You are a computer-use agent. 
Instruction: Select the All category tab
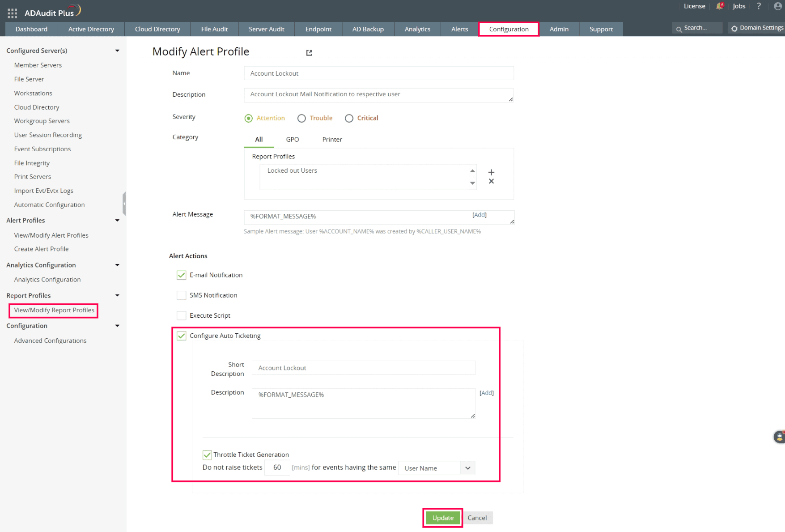click(259, 140)
